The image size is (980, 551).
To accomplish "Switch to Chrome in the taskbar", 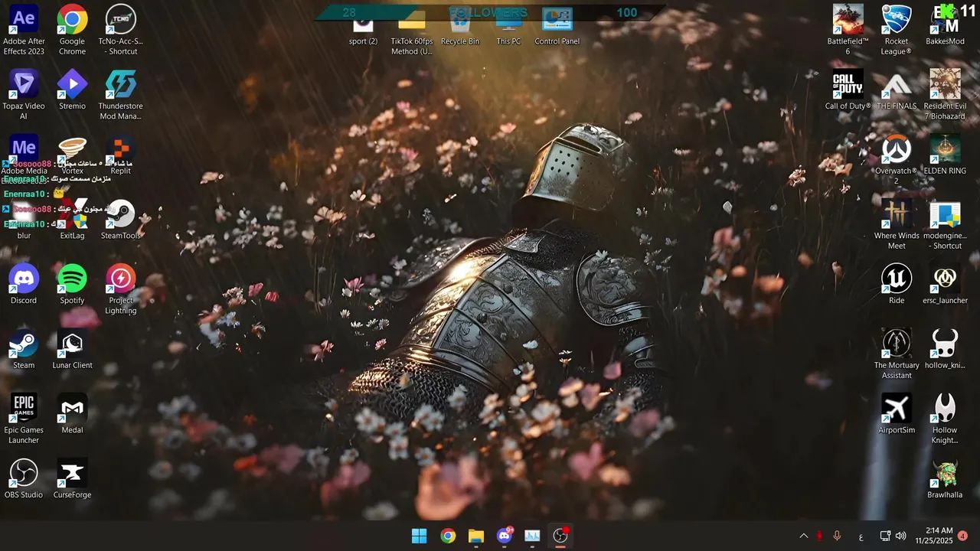I will [x=448, y=536].
